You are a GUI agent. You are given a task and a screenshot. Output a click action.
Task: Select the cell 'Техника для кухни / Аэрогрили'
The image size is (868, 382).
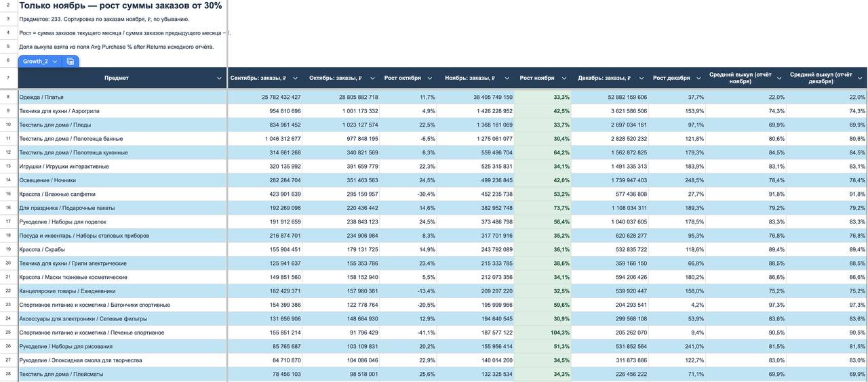pos(122,111)
